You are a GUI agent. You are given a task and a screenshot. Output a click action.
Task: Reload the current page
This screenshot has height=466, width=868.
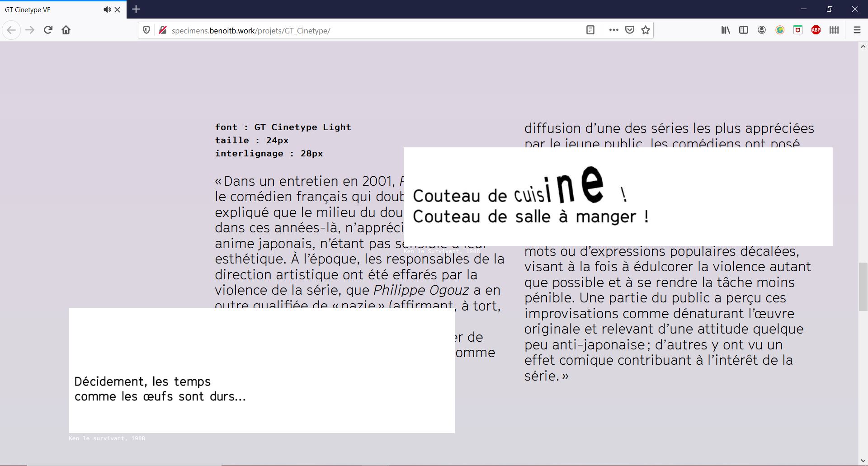[x=48, y=30]
